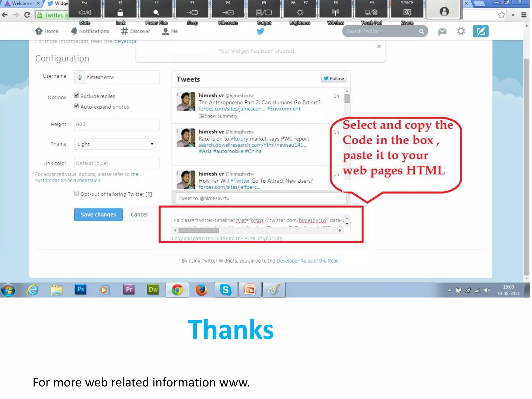This screenshot has width=532, height=399.
Task: Click the Cancel button
Action: point(139,215)
